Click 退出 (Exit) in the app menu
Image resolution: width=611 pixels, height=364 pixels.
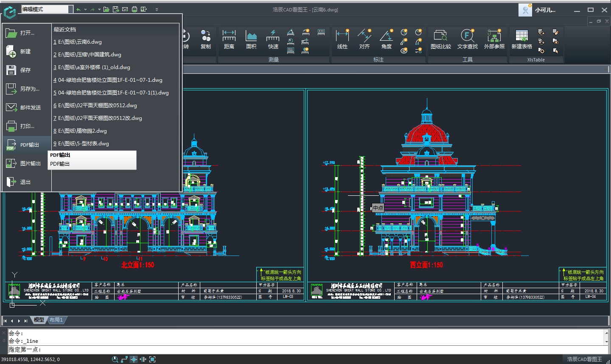(26, 182)
